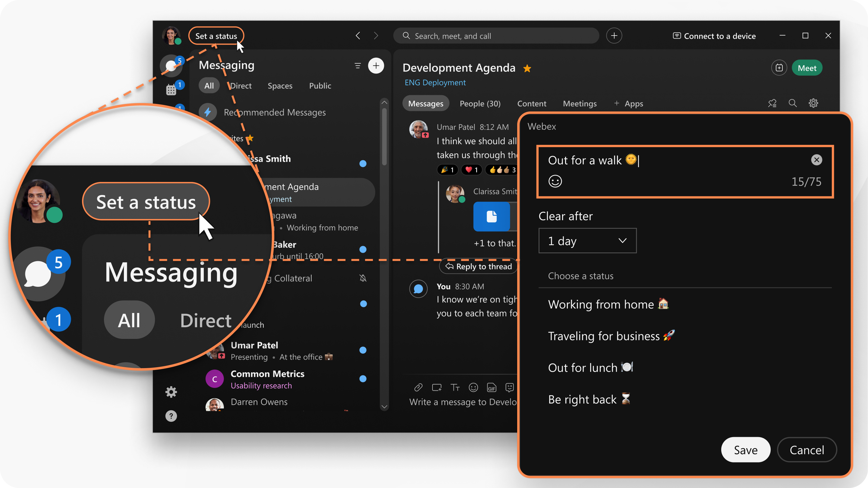Screen dimensions: 868x488
Task: Expand navigation forward arrow button
Action: (376, 36)
